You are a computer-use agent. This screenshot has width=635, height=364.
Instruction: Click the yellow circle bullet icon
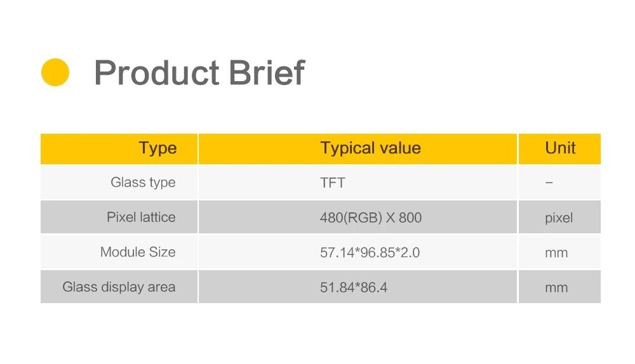pyautogui.click(x=55, y=72)
